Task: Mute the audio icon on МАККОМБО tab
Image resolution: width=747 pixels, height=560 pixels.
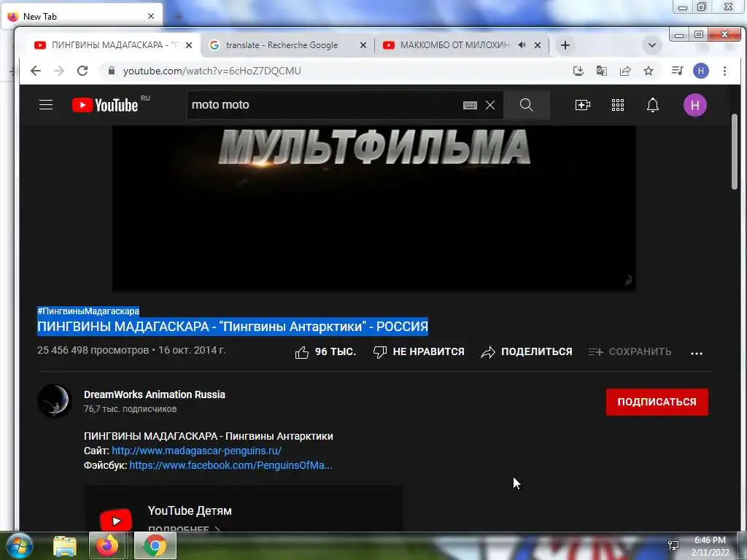Action: [x=522, y=44]
